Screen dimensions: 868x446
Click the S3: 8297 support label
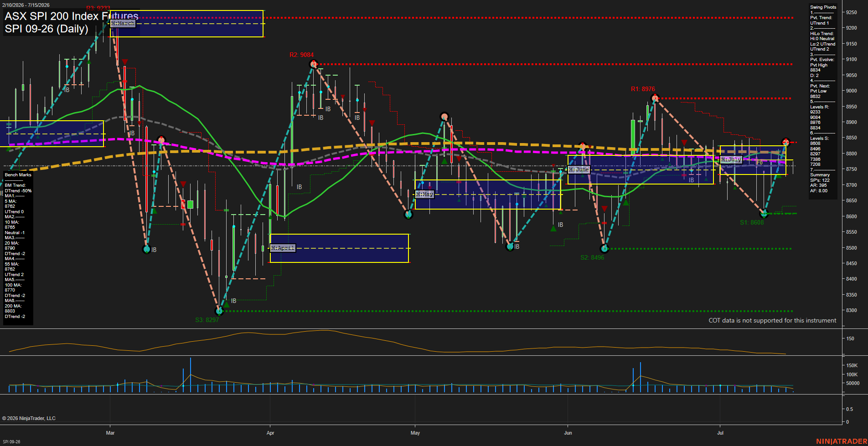pos(207,320)
